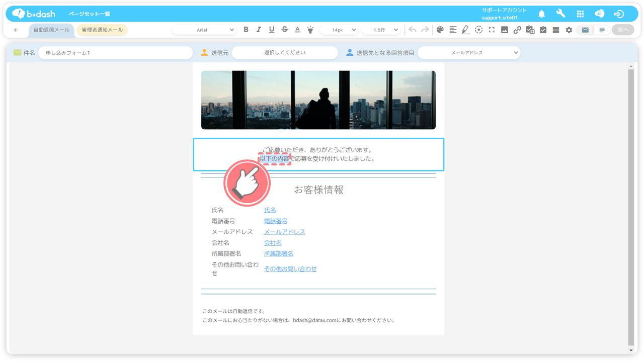Image resolution: width=644 pixels, height=362 pixels.
Task: Click the 電話番号 merge link
Action: tap(276, 221)
